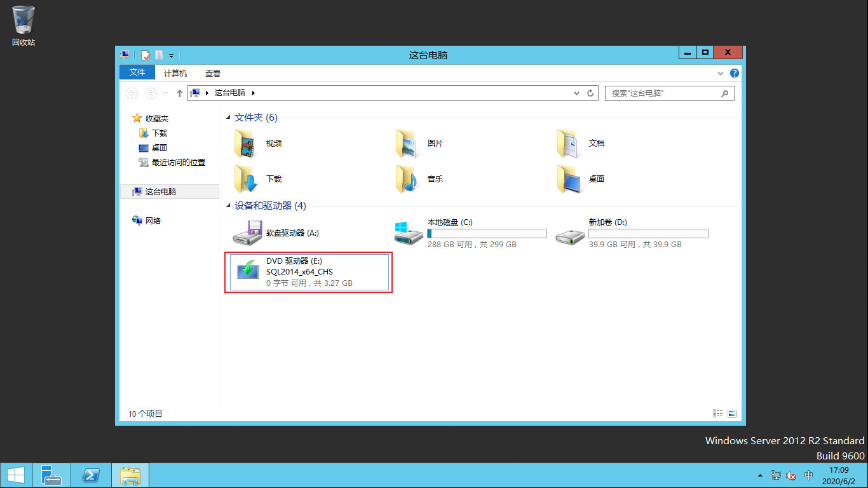This screenshot has height=488, width=868.
Task: Collapse the 设备和驱动器 (4) section
Action: pyautogui.click(x=227, y=206)
